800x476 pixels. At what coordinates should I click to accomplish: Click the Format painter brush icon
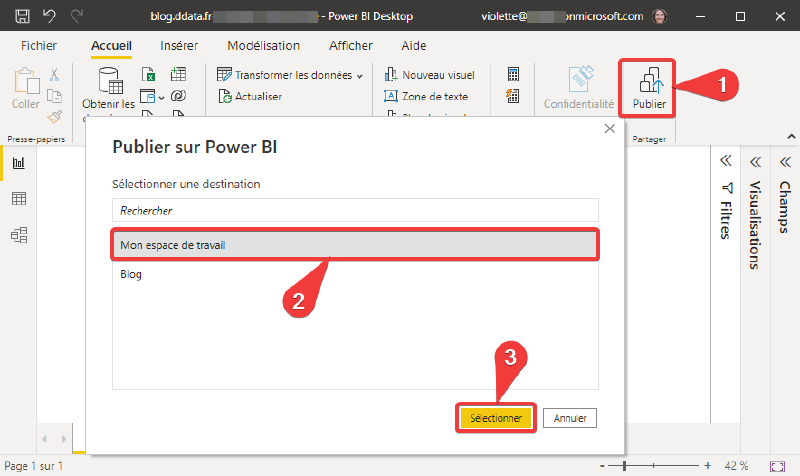click(54, 117)
